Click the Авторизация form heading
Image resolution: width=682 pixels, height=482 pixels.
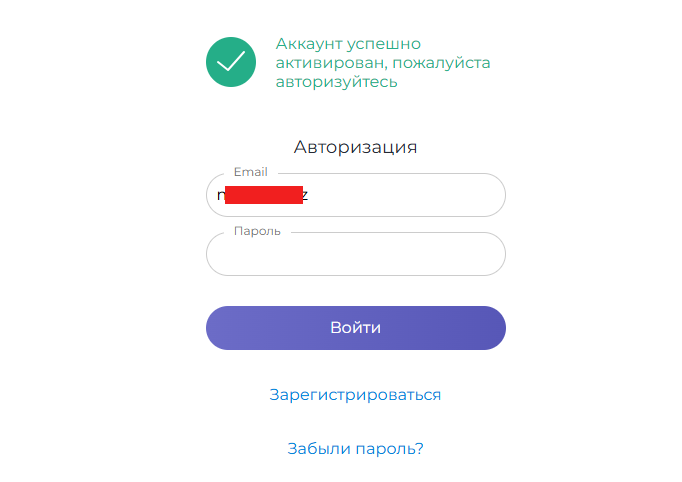pyautogui.click(x=355, y=147)
